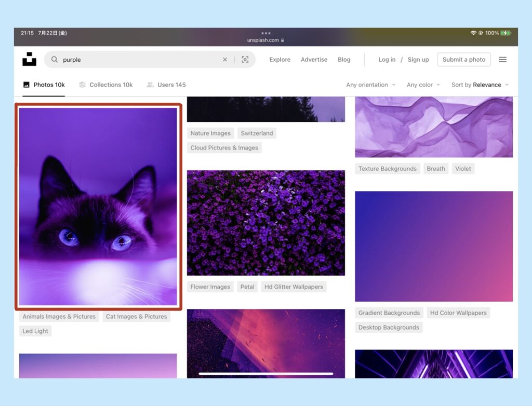The height and width of the screenshot is (406, 532).
Task: Click the Nature Images tag
Action: click(x=210, y=133)
